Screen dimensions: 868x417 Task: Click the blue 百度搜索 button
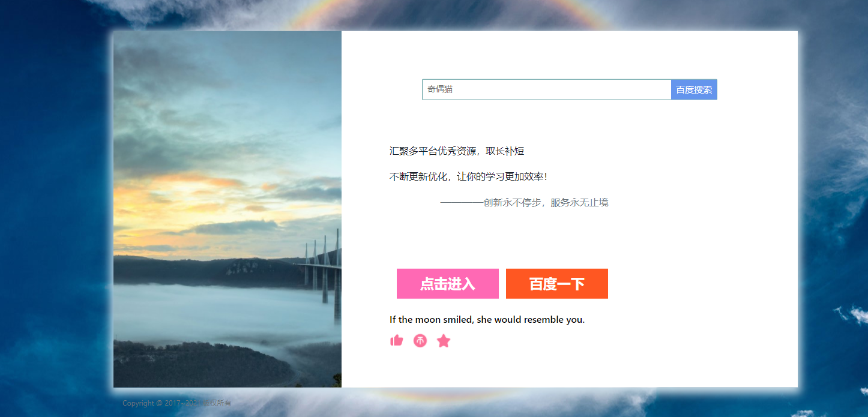point(694,89)
